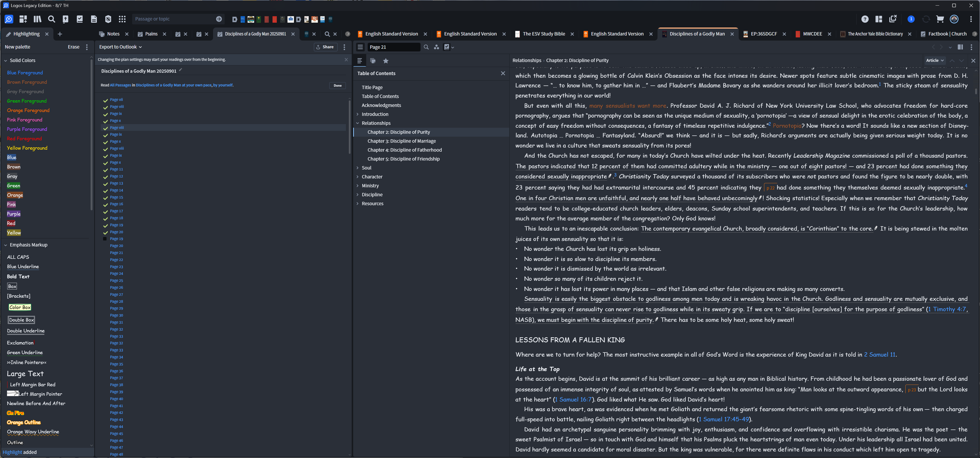Dismiss the plan settings warning banner
Image resolution: width=980 pixels, height=458 pixels.
coord(346,60)
